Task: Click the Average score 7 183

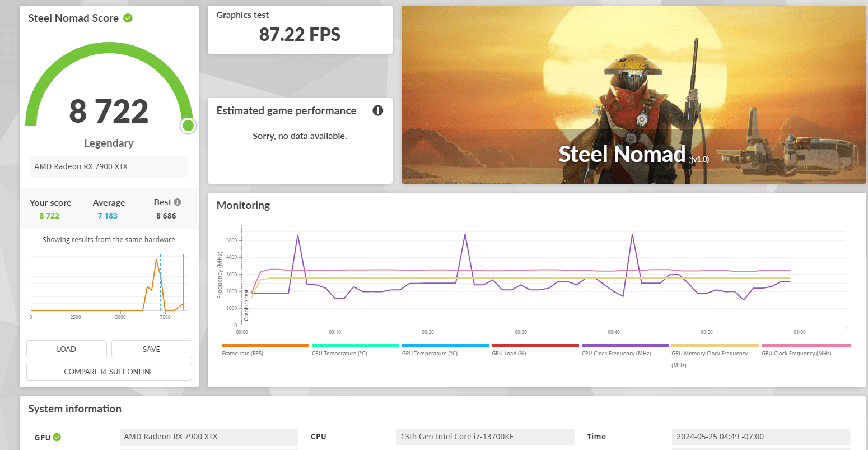Action: point(108,216)
